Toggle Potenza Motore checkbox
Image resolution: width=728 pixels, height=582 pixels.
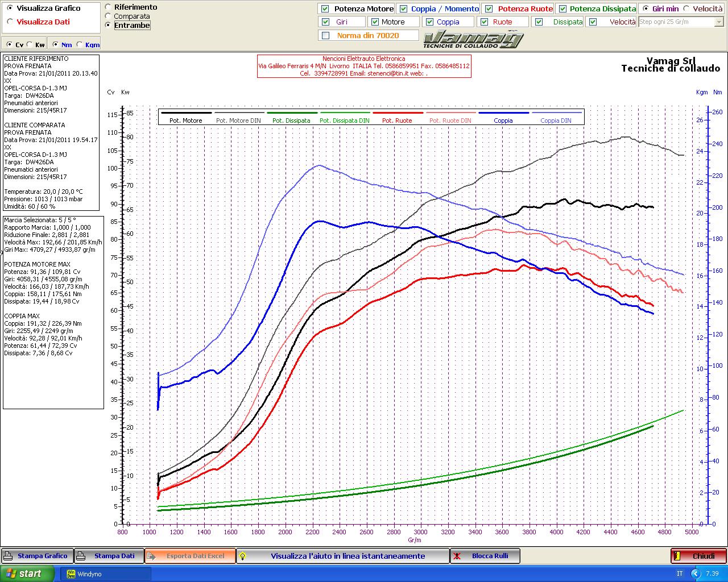[325, 9]
